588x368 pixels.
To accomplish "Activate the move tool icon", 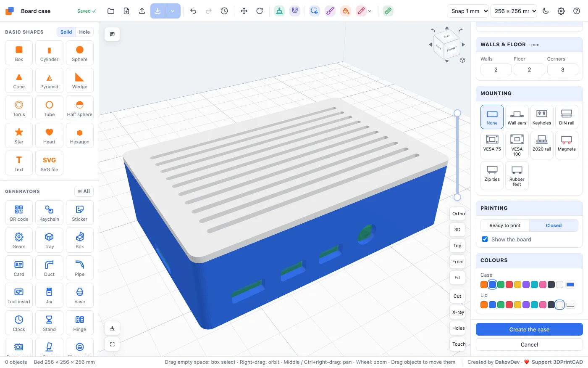I will [x=244, y=11].
